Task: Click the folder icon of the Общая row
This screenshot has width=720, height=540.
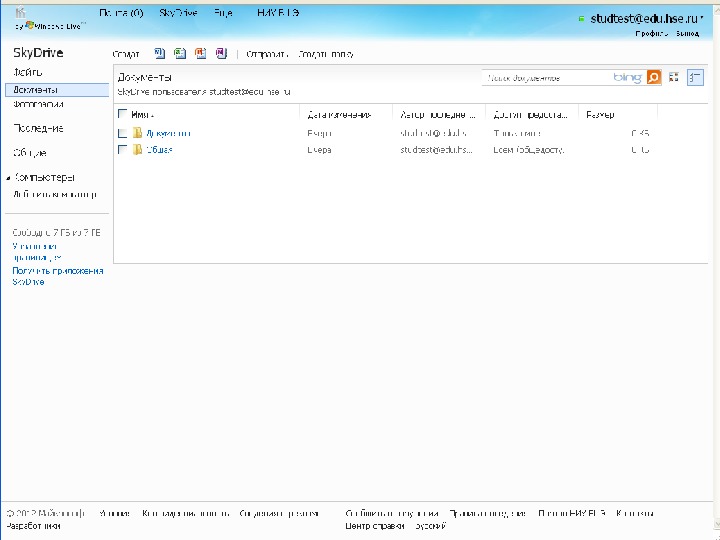Action: (x=137, y=150)
